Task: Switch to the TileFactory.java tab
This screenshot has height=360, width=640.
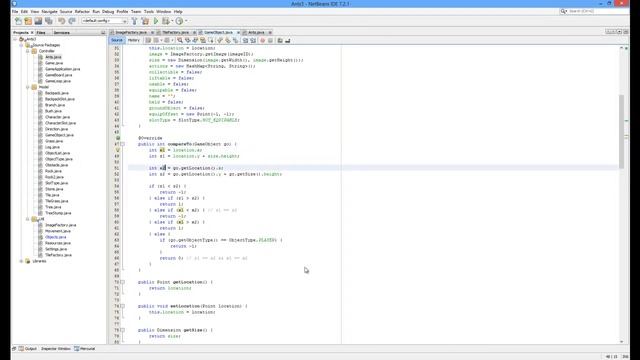Action: [176, 32]
